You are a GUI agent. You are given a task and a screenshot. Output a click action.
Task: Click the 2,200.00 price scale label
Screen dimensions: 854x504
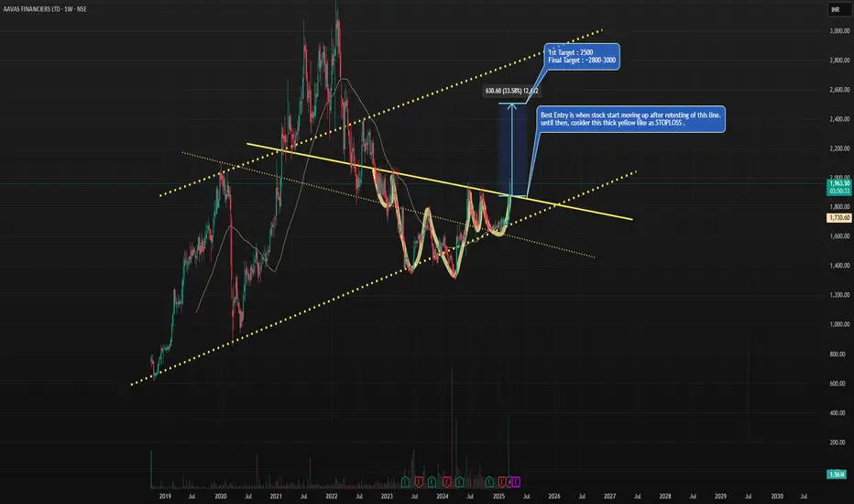[839, 148]
